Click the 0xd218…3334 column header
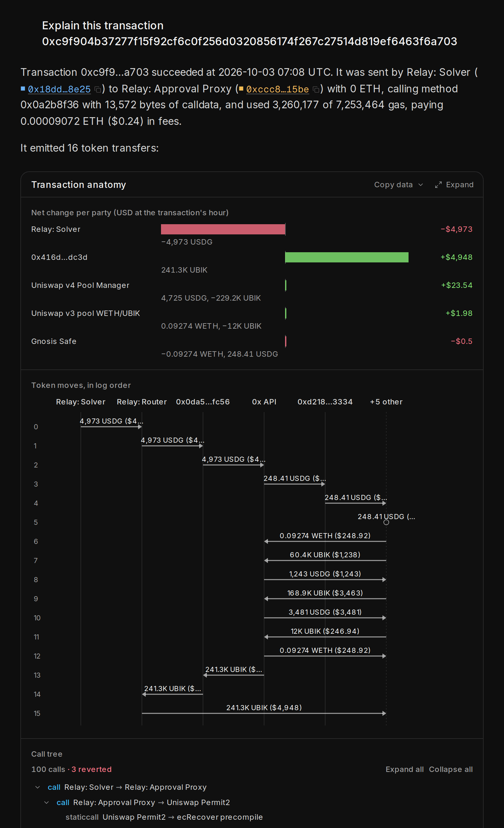The image size is (504, 828). point(325,402)
